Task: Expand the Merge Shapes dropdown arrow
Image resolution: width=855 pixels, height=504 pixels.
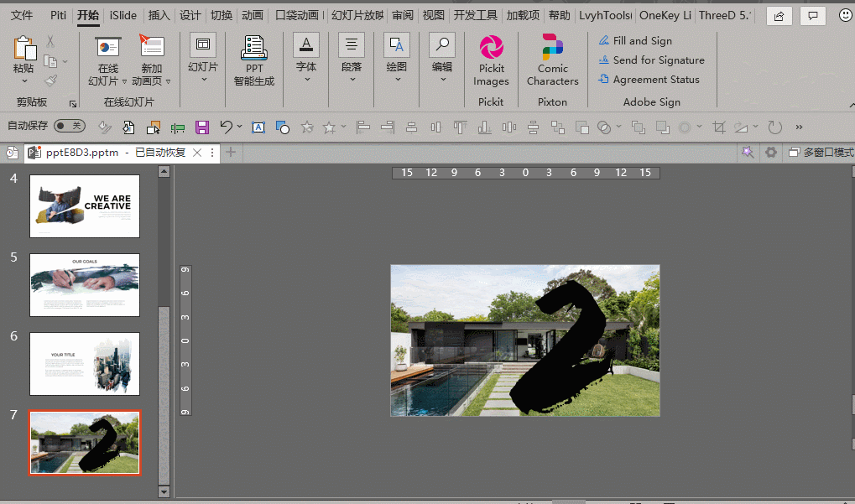Action: (618, 127)
